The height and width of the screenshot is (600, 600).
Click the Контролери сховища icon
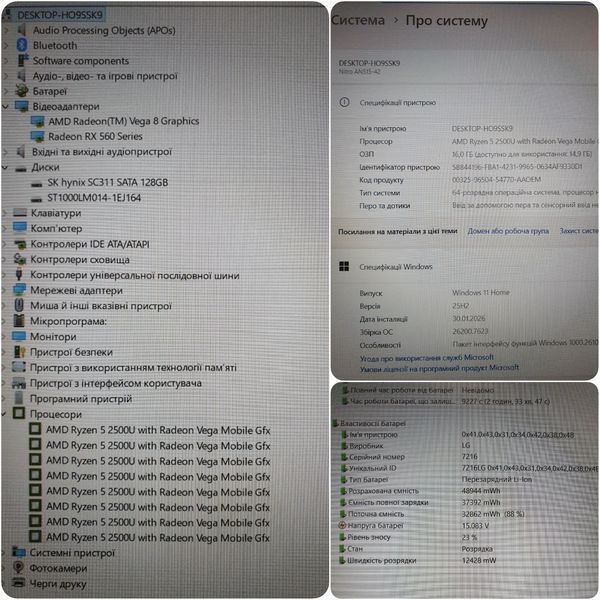[19, 259]
